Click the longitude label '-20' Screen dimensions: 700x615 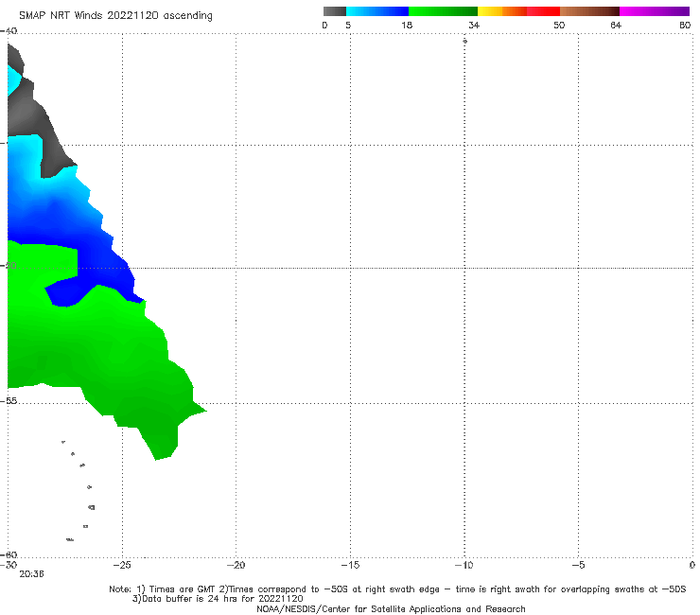point(236,565)
